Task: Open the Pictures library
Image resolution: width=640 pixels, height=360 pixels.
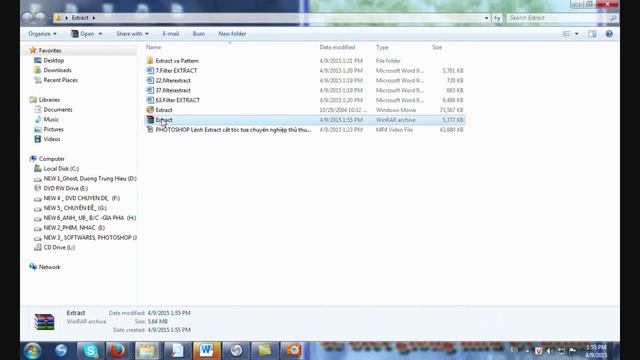Action: 53,129
